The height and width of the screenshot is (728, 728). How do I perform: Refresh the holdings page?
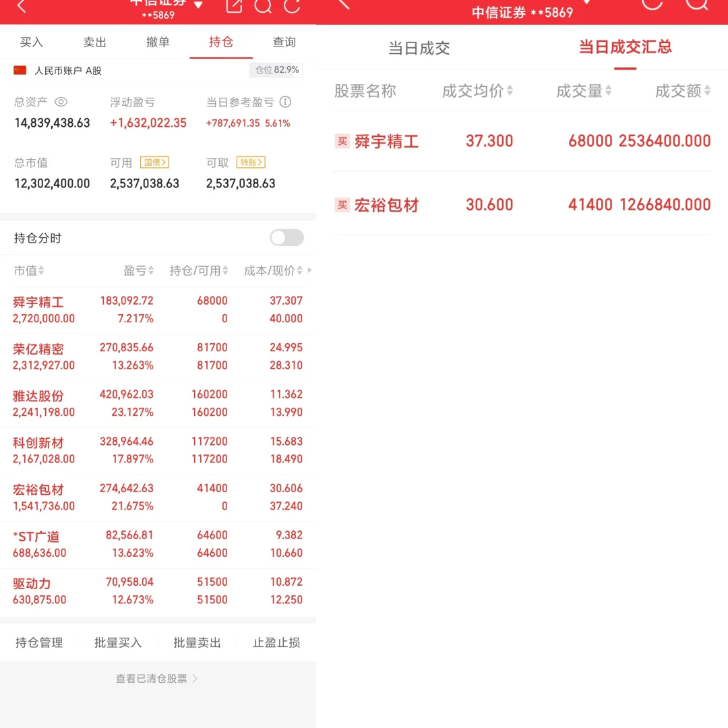coord(293,7)
